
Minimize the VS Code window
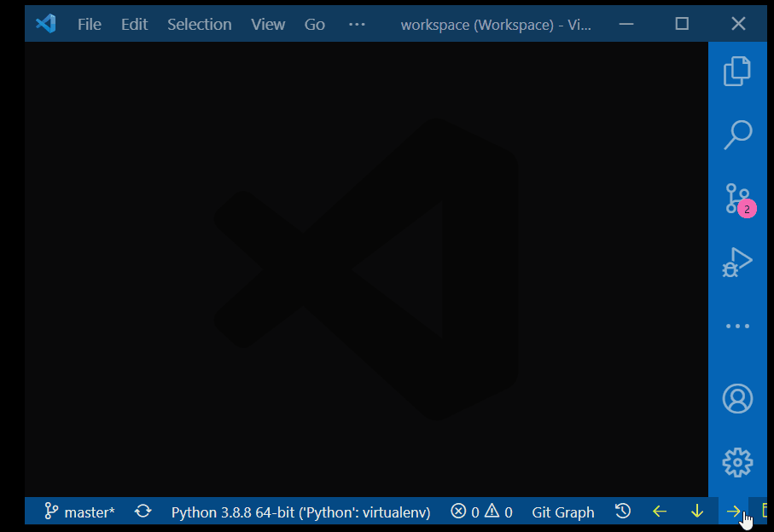pyautogui.click(x=626, y=24)
